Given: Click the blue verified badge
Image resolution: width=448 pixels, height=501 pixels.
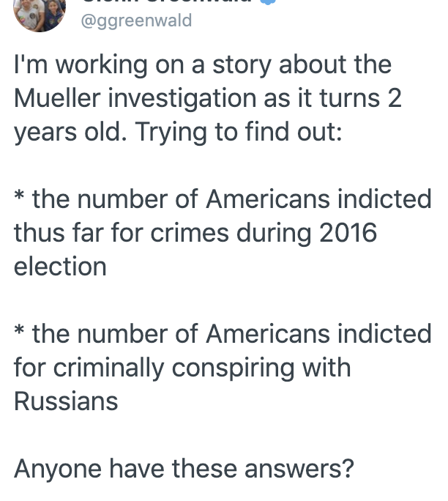Looking at the screenshot, I should tap(268, 2).
